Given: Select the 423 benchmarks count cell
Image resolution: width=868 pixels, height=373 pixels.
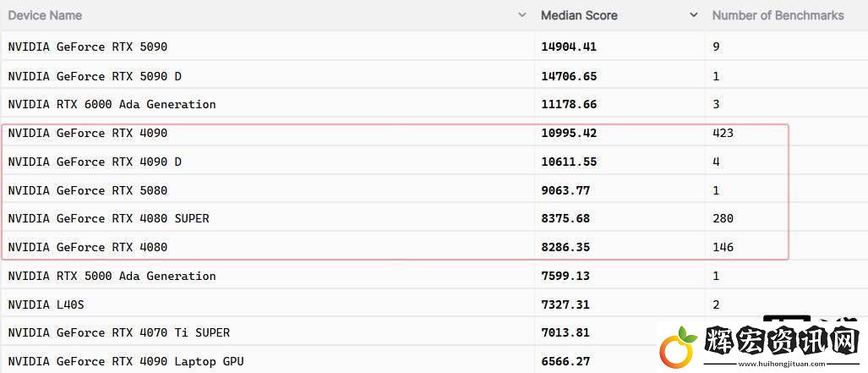Looking at the screenshot, I should [x=723, y=133].
